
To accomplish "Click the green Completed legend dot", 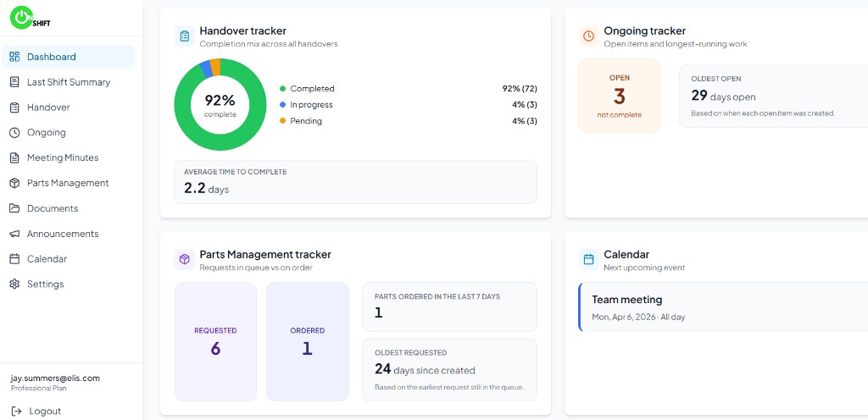I will click(x=283, y=88).
